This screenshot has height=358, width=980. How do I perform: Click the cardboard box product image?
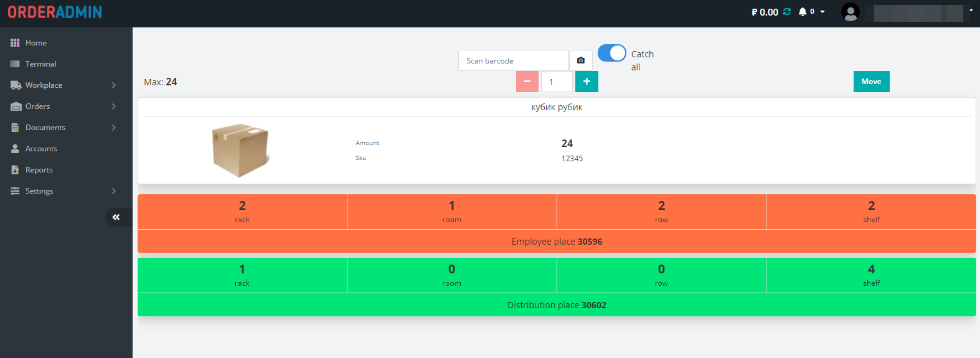240,150
